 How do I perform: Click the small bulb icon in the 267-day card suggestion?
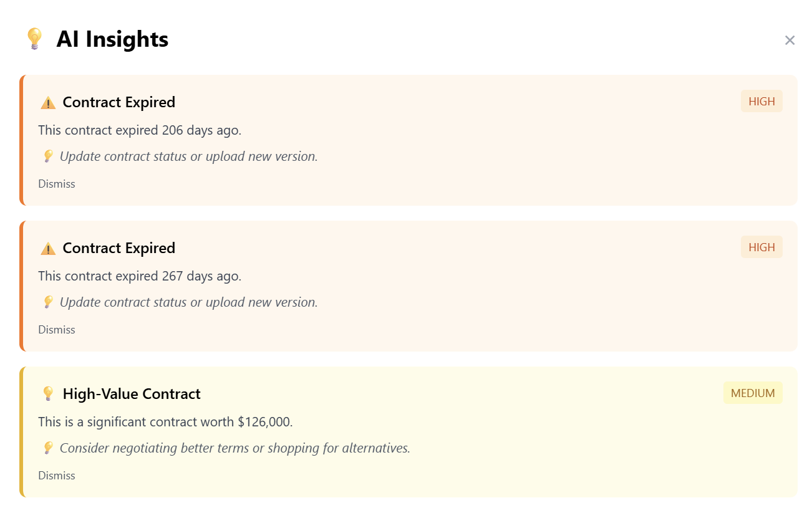[48, 302]
